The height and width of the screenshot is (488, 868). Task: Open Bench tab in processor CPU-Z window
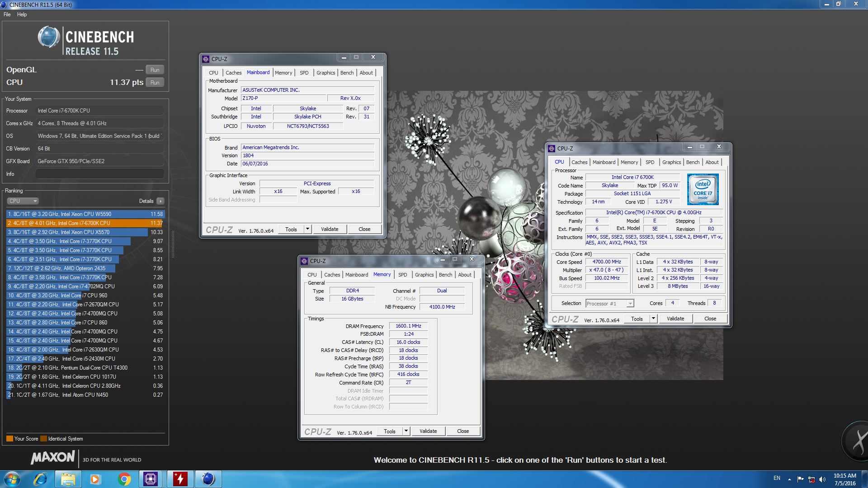click(x=693, y=162)
